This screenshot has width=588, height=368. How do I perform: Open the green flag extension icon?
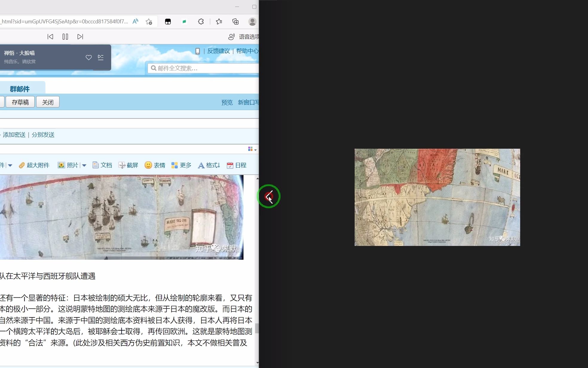tap(184, 22)
